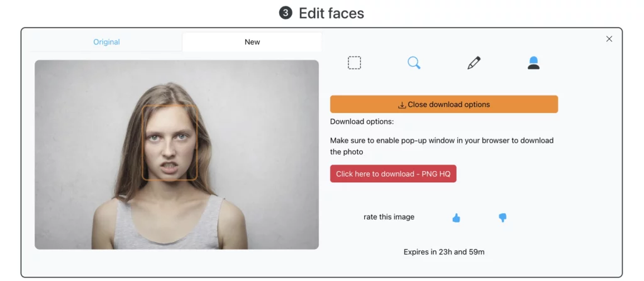The image size is (644, 281).
Task: Click the 'Expires in 23h and 59m' text
Action: (x=444, y=252)
